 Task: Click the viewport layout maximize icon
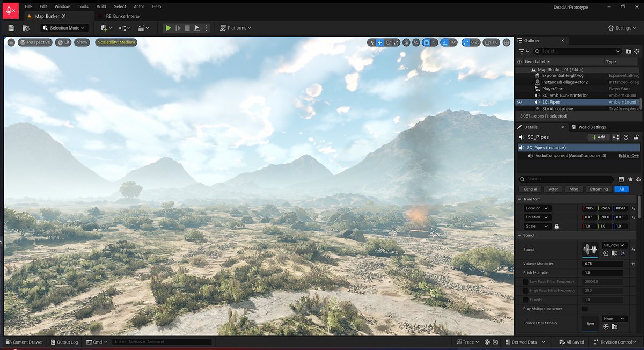coord(506,42)
